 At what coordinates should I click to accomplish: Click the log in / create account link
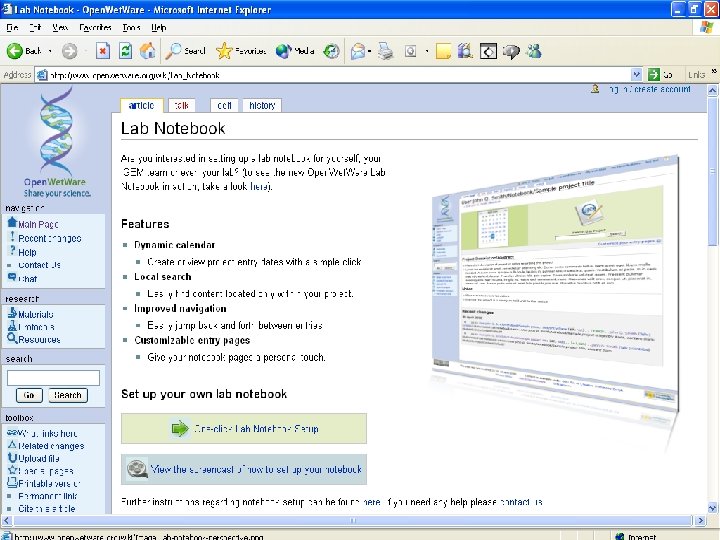click(x=650, y=89)
